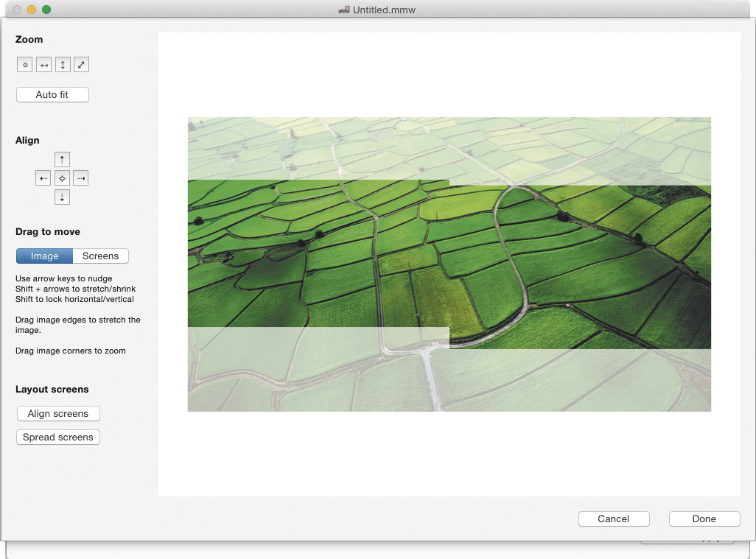
Task: Fit image vertically with the height zoom icon
Action: point(63,65)
